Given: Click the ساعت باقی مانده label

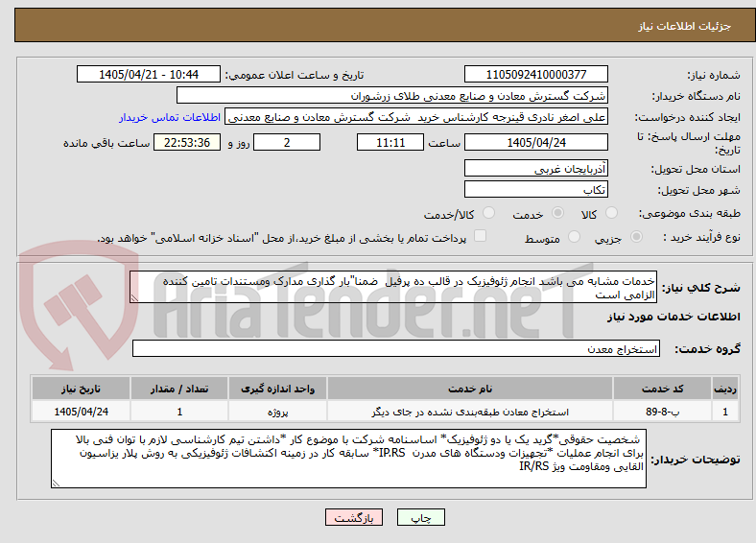Looking at the screenshot, I should pos(106,143).
